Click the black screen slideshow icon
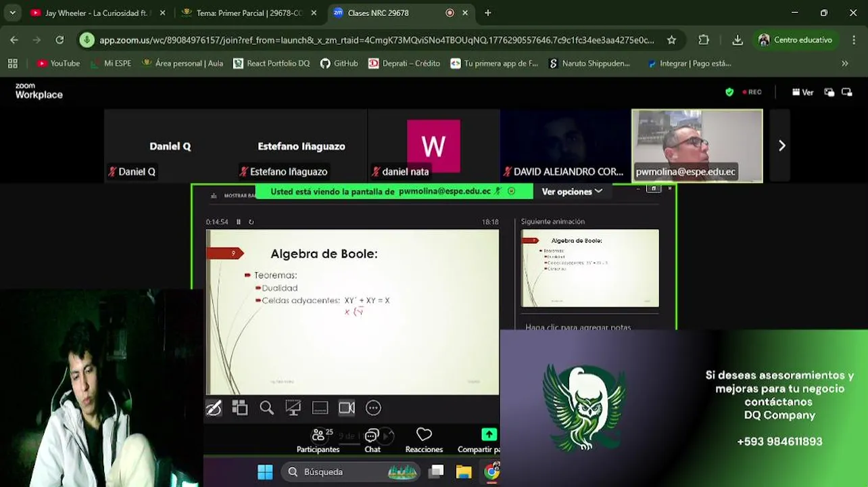 point(293,408)
